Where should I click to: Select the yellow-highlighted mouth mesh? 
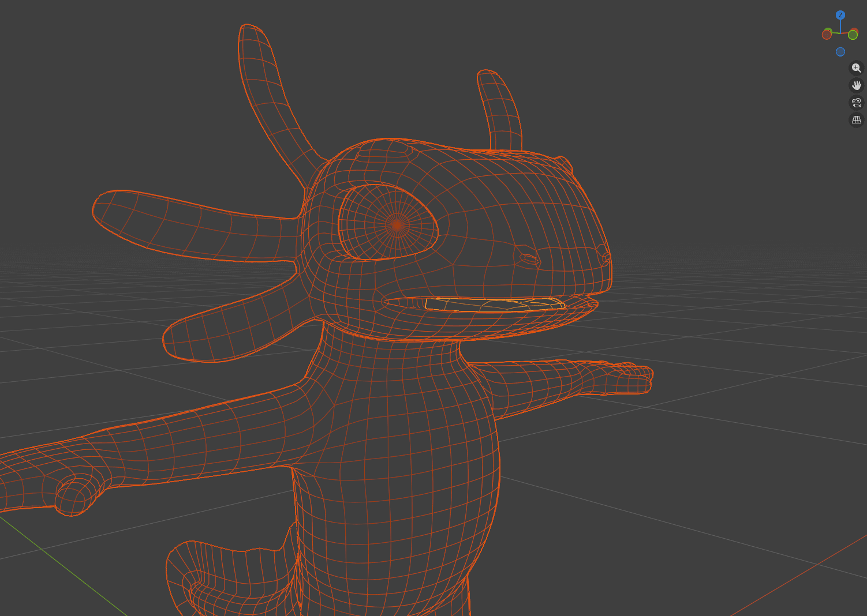(495, 305)
